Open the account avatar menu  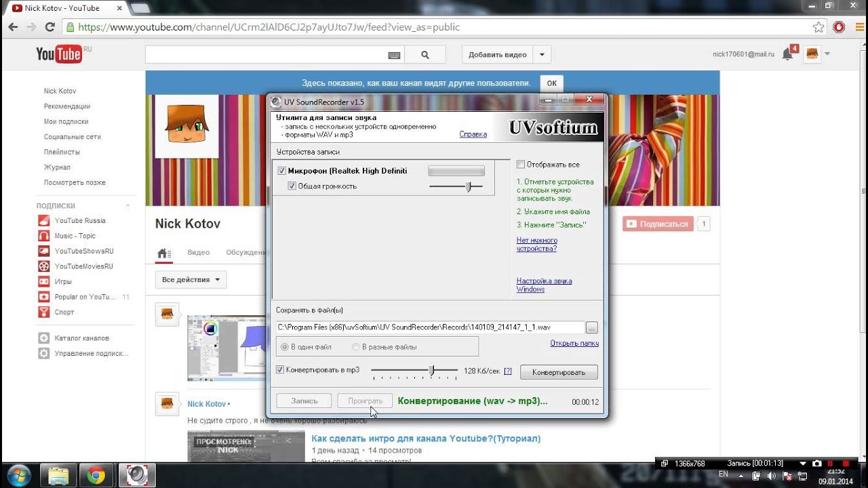812,54
